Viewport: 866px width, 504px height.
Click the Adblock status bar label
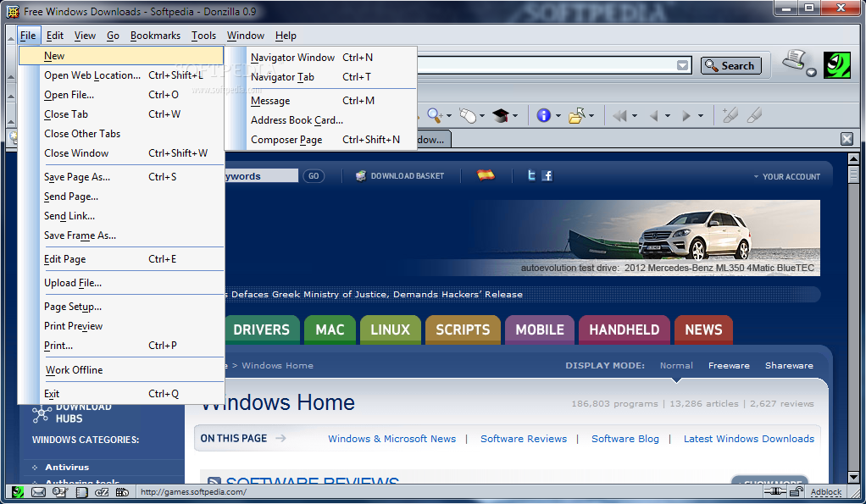pyautogui.click(x=825, y=491)
